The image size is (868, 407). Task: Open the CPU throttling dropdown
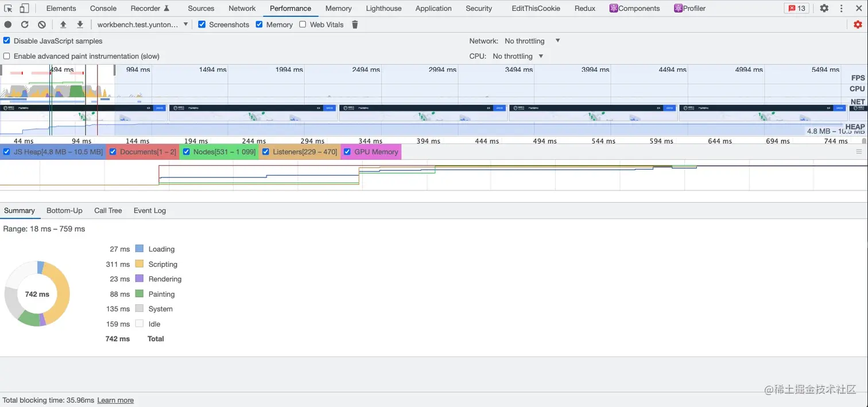coord(518,56)
